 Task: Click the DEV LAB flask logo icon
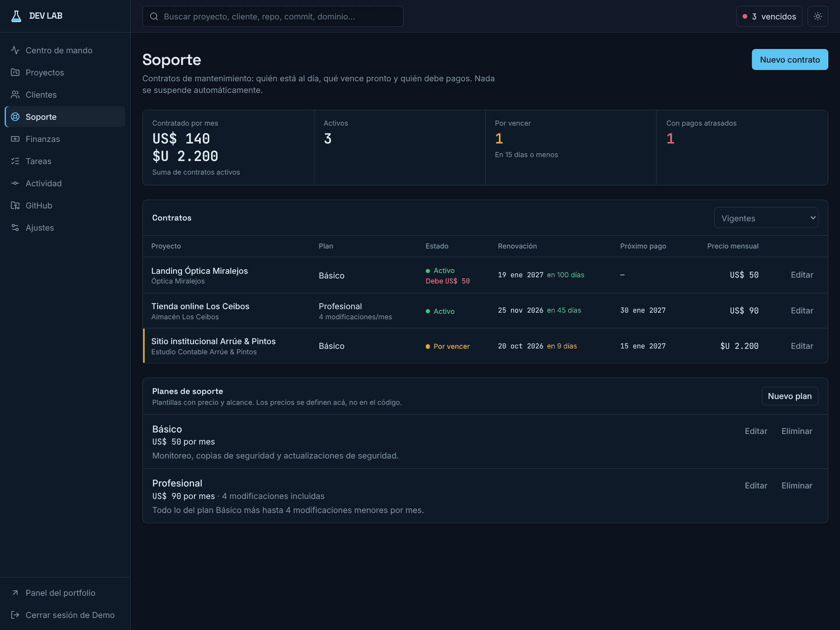click(16, 16)
